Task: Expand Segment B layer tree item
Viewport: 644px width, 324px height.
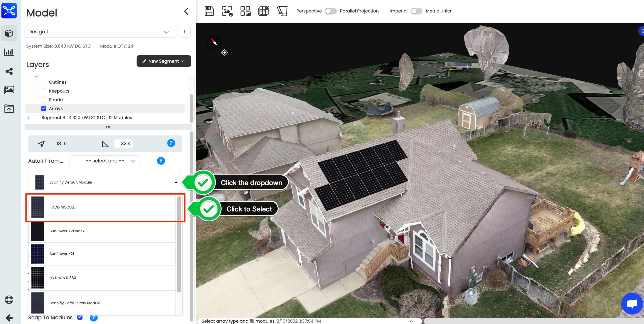Action: coord(28,117)
